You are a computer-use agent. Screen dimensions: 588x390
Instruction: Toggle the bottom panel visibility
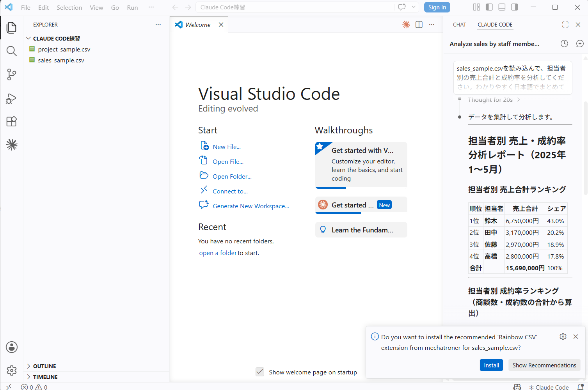coord(502,7)
